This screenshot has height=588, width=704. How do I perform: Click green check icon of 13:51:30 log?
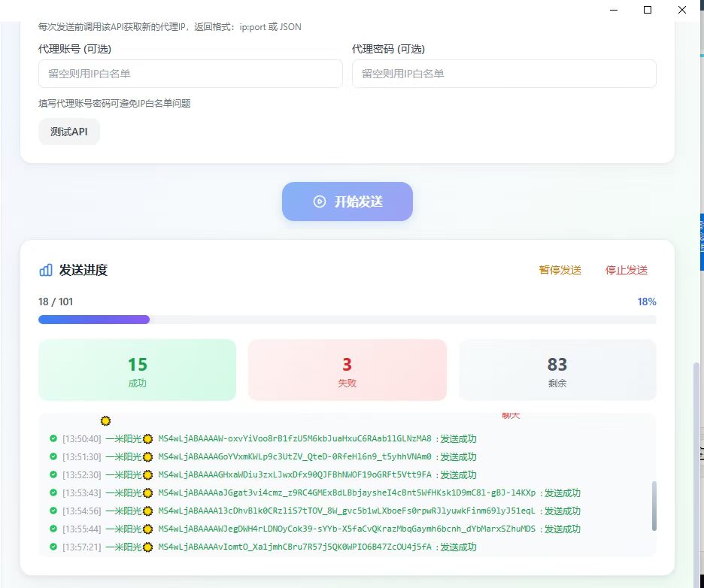click(53, 456)
